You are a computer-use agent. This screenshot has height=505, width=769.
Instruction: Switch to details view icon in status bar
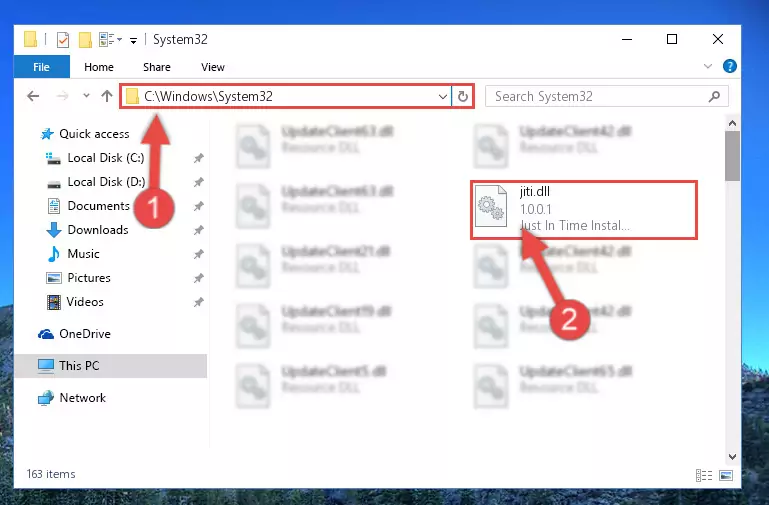pos(704,475)
